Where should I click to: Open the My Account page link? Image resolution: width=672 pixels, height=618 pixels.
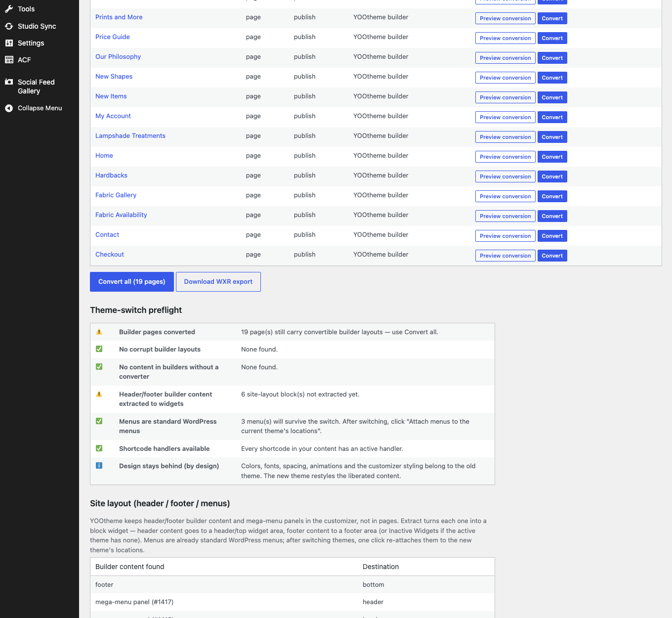(x=113, y=116)
